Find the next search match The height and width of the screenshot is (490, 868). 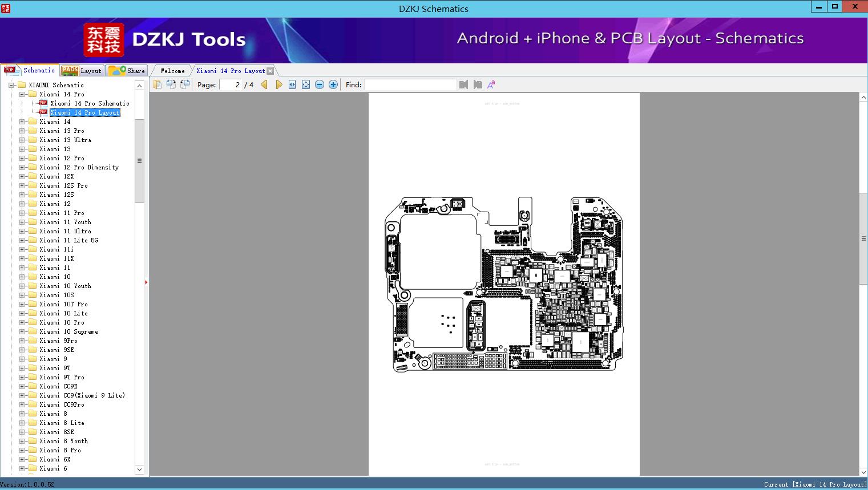[x=478, y=84]
